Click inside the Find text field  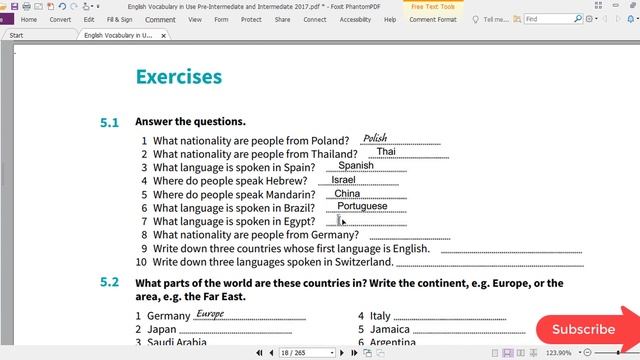(549, 19)
